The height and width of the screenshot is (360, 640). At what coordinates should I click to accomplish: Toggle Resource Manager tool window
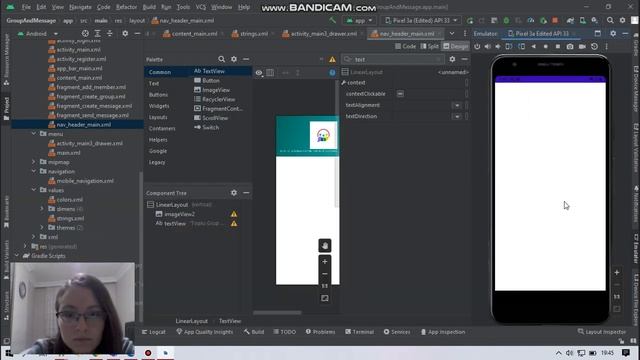[6, 59]
